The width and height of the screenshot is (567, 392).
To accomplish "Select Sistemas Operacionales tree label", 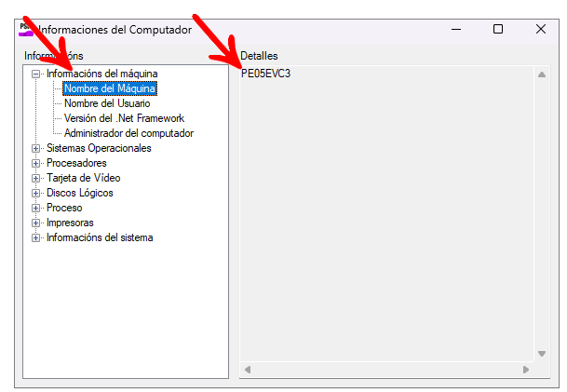I will pyautogui.click(x=99, y=148).
